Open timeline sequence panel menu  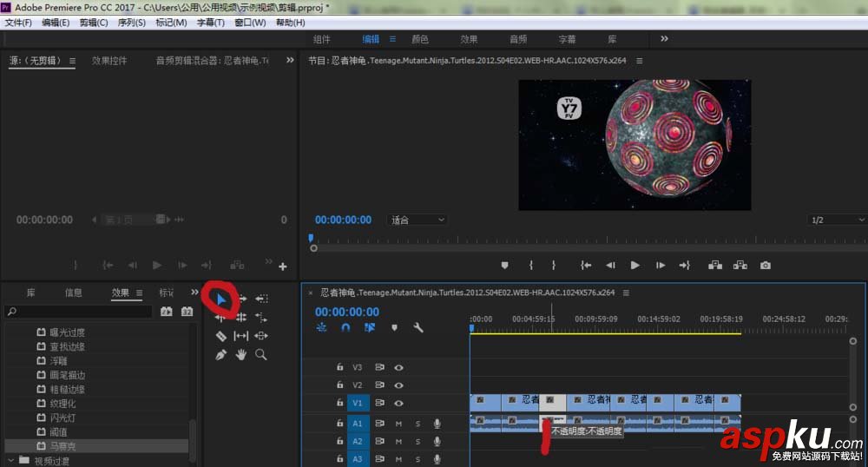pos(626,293)
